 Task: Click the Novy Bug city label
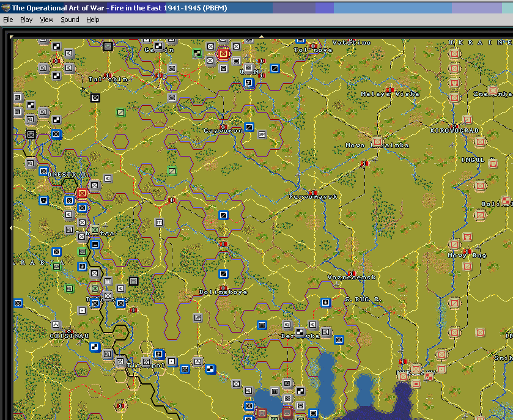pyautogui.click(x=467, y=256)
